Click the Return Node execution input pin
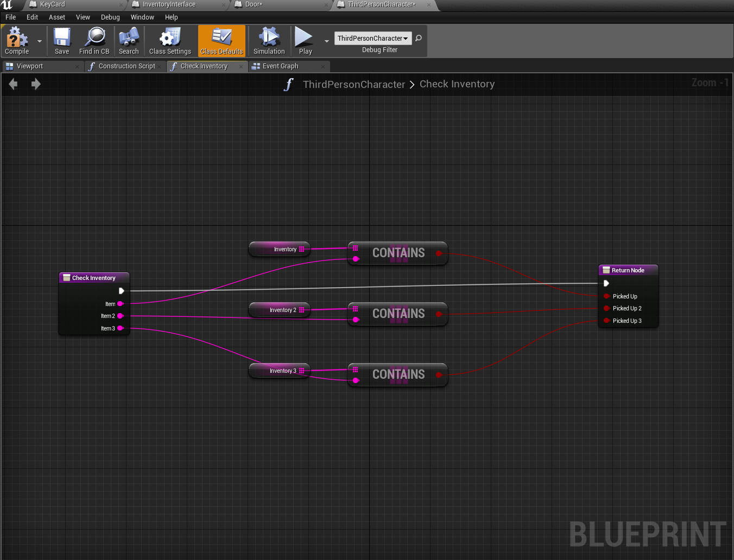The image size is (734, 560). click(x=606, y=283)
